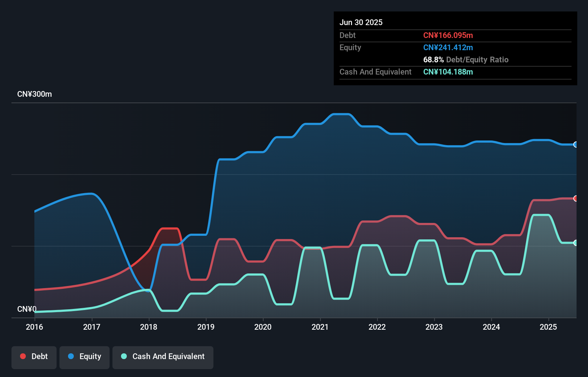588x377 pixels.
Task: Click the 2022 x-axis year label
Action: 377,327
